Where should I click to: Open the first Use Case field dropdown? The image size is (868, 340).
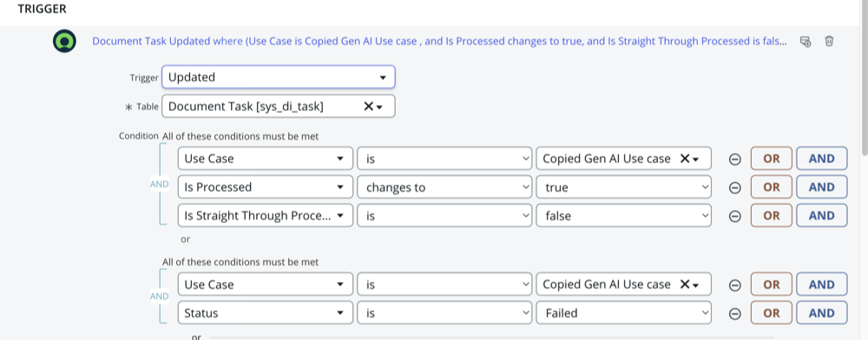coord(265,159)
